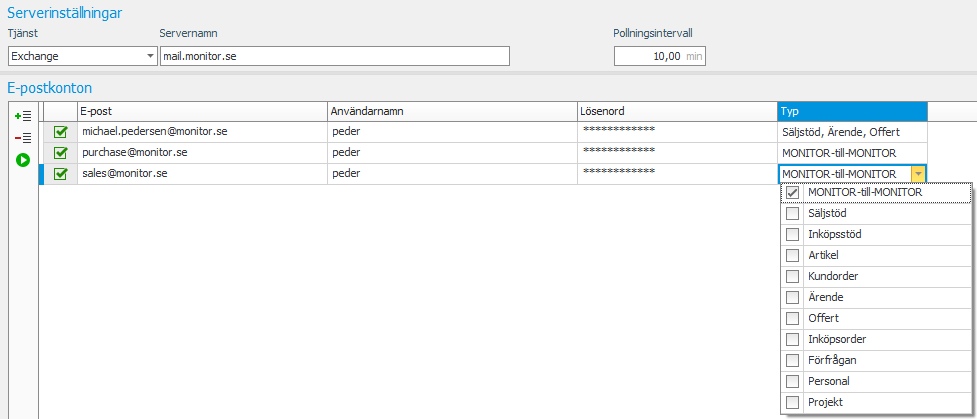Tick the Ärende checkbox
The image size is (977, 419).
point(793,297)
